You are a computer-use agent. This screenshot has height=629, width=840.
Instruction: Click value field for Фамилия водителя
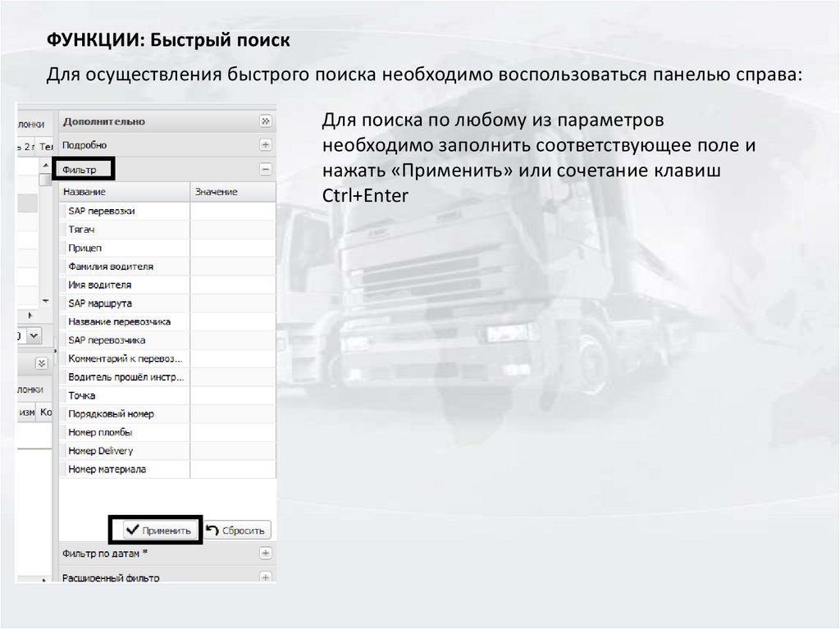233,267
